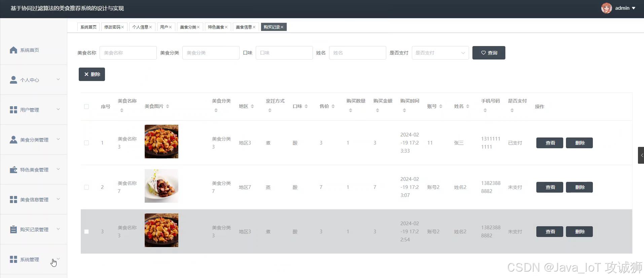This screenshot has width=644, height=278.
Task: Sort by 售价 column arrows
Action: [x=333, y=106]
